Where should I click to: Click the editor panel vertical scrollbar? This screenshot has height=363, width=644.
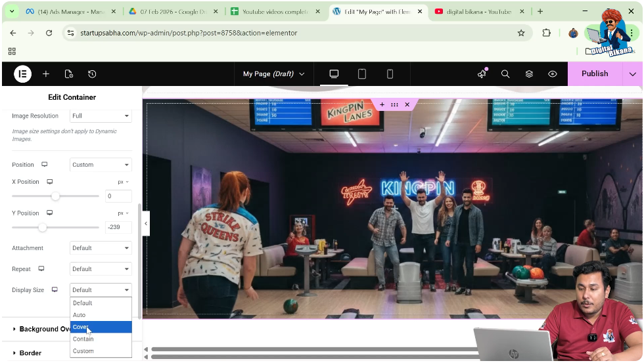(x=139, y=261)
